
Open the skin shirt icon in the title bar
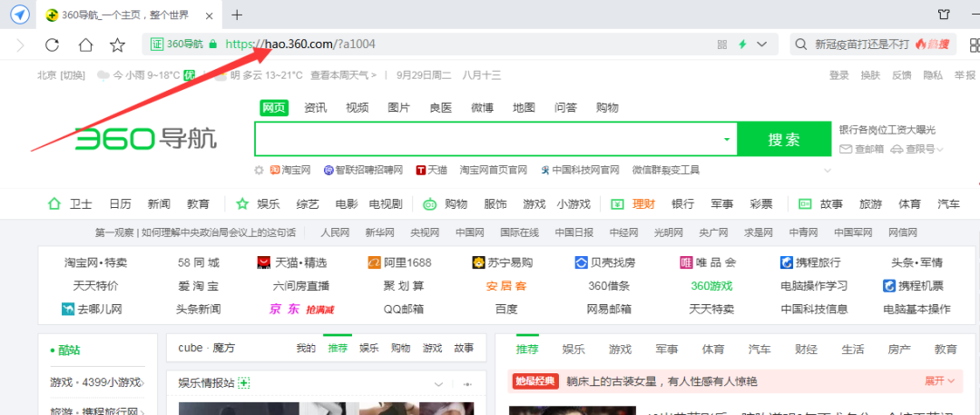[x=944, y=15]
